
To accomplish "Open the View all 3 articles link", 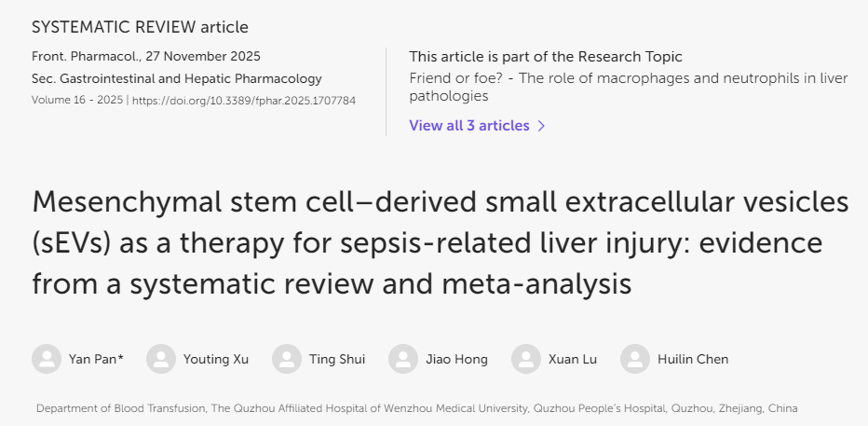I will click(469, 126).
